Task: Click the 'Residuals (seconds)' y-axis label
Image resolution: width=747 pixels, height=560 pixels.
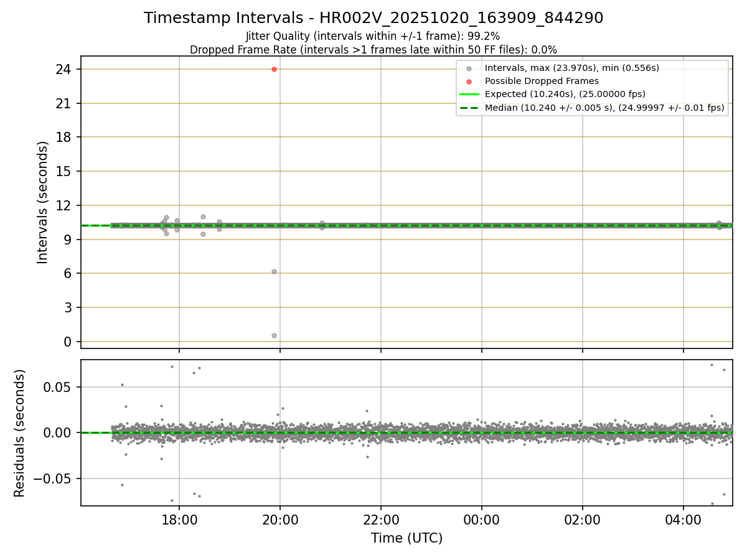Action: 20,433
